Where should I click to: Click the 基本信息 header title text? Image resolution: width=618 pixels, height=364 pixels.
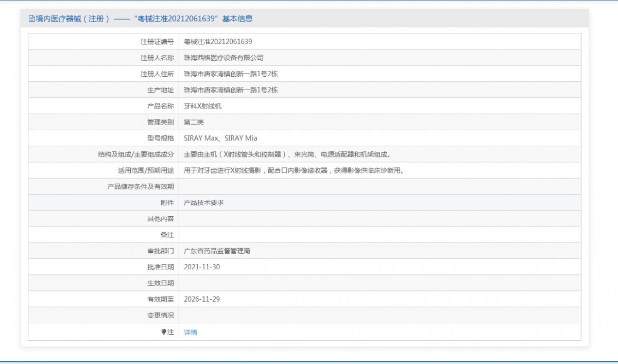coord(141,19)
